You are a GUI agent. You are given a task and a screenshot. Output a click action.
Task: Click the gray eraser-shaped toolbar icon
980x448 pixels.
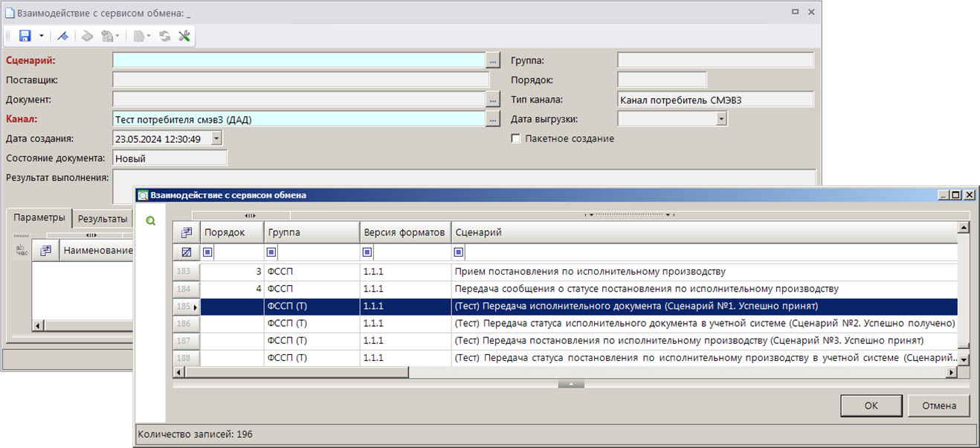click(88, 36)
